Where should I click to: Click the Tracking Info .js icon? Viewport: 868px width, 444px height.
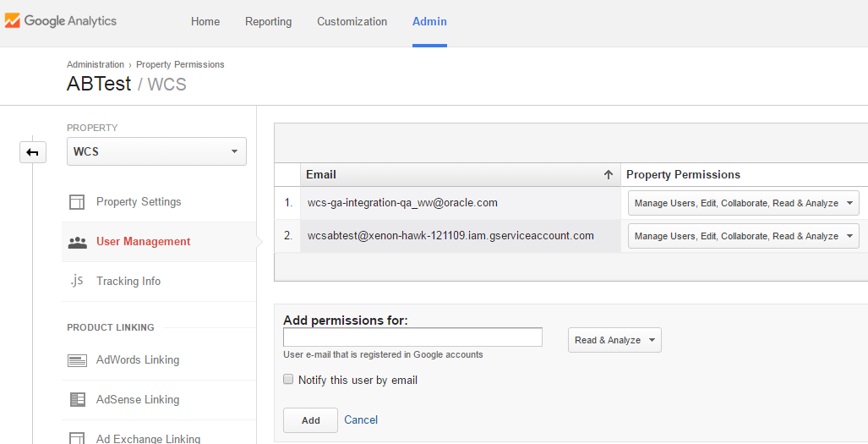[76, 281]
